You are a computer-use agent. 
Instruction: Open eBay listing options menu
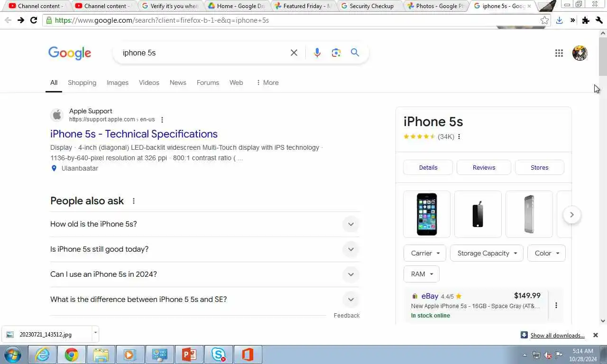556,305
